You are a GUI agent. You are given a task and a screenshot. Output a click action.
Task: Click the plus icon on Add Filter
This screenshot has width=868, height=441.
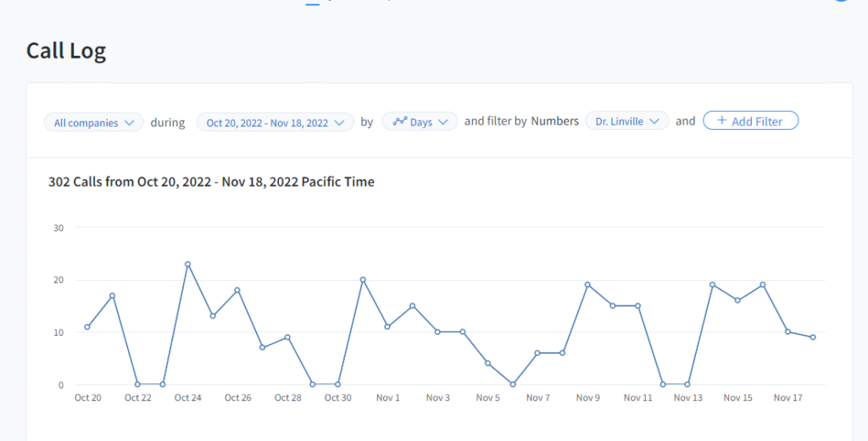pos(721,120)
